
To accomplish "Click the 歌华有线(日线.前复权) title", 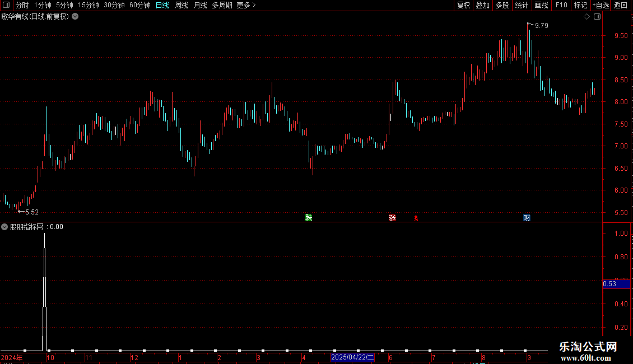I will click(x=35, y=17).
